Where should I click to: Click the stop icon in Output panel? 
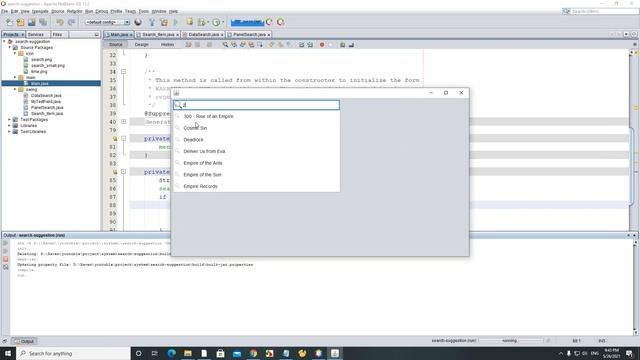pyautogui.click(x=5, y=259)
